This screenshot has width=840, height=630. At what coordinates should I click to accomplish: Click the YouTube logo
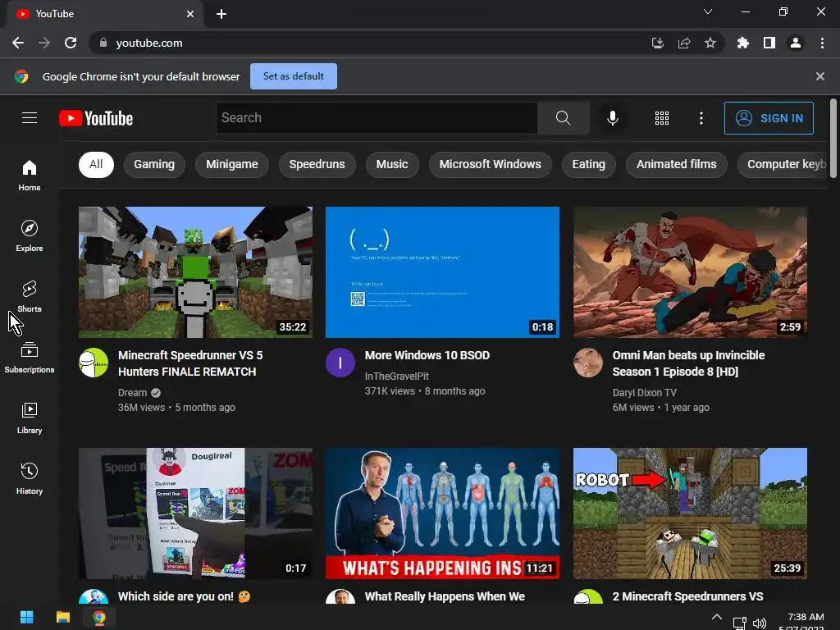96,118
